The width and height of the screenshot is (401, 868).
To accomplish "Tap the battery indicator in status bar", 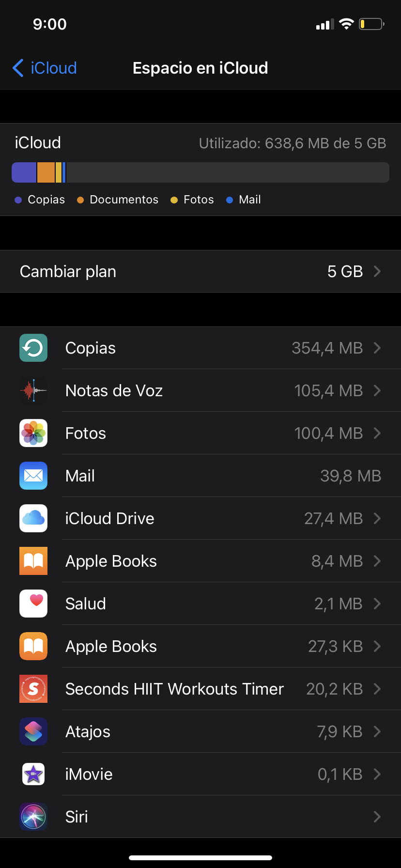I will pyautogui.click(x=371, y=24).
